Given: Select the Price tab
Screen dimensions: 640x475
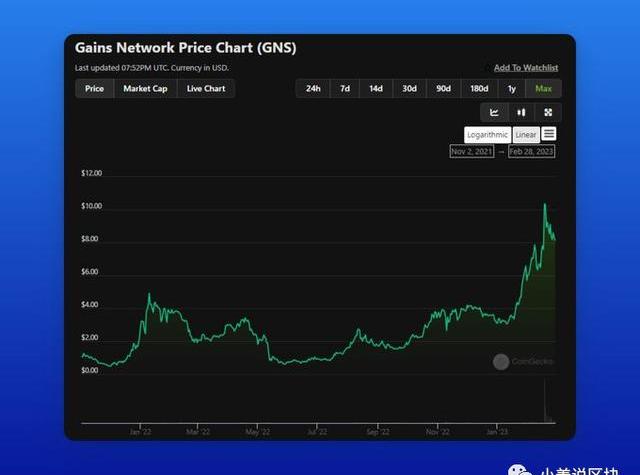Looking at the screenshot, I should point(94,89).
